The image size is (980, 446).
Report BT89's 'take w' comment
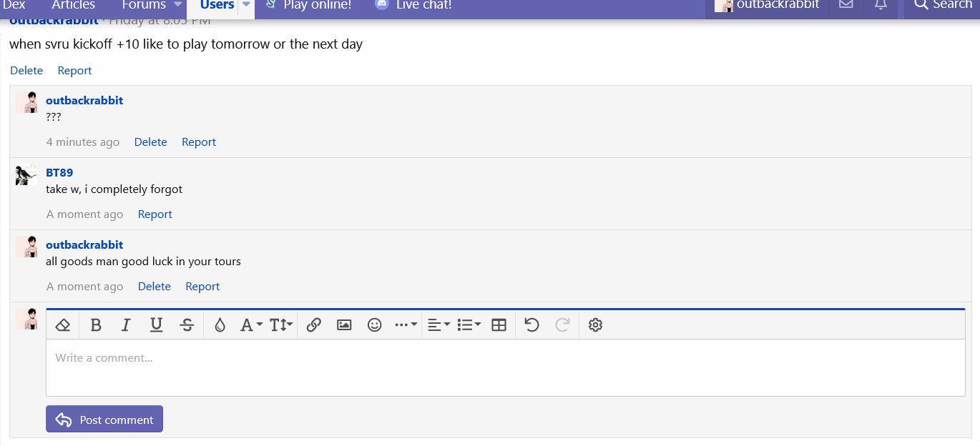(x=155, y=214)
